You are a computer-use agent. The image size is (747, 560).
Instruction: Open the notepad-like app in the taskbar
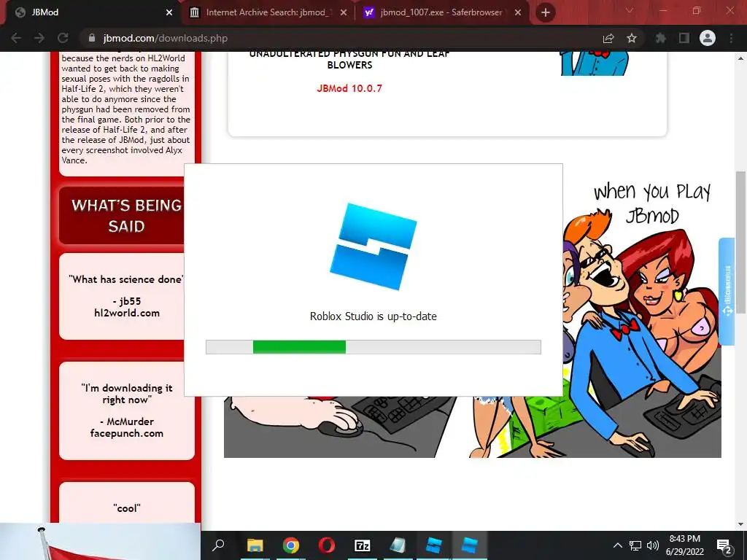(x=398, y=545)
